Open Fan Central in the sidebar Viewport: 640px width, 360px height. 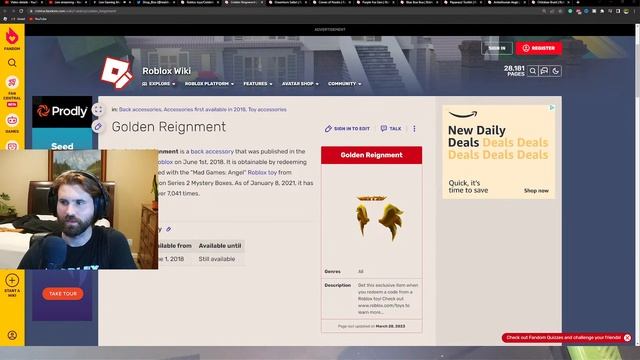click(x=12, y=91)
